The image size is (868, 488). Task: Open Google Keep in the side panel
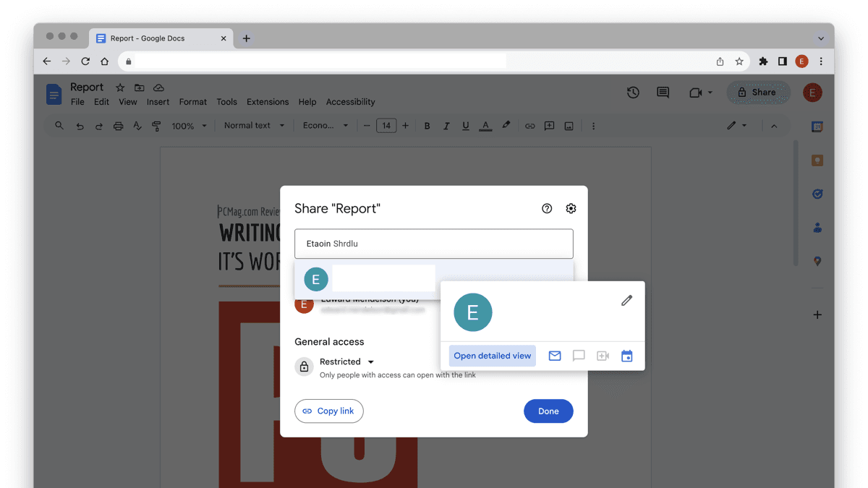click(x=817, y=160)
